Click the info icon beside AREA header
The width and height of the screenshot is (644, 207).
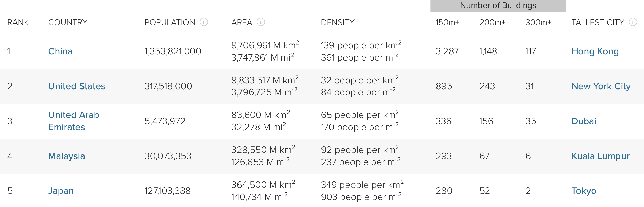click(261, 22)
